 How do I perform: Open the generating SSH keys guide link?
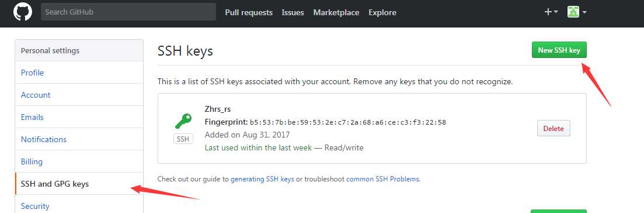[262, 179]
